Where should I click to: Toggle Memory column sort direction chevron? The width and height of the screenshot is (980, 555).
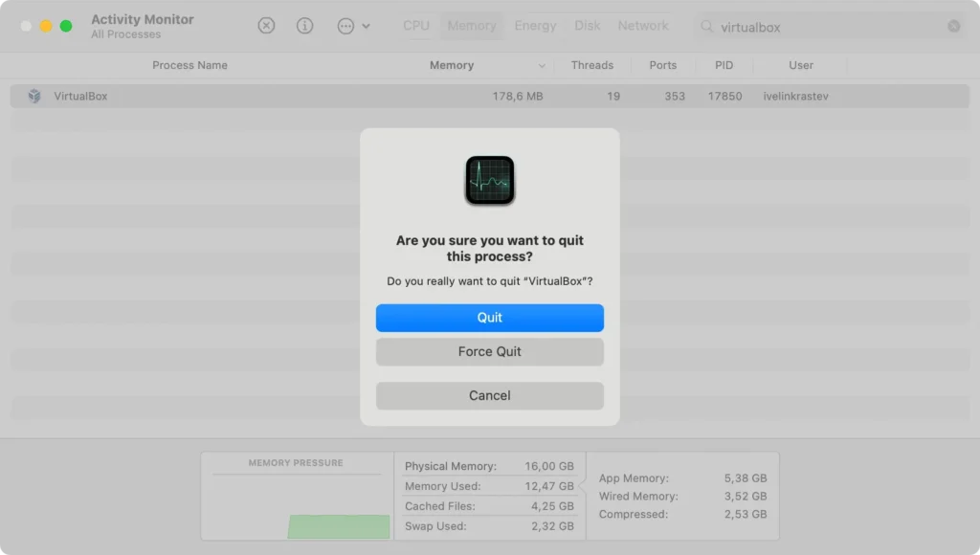[542, 66]
